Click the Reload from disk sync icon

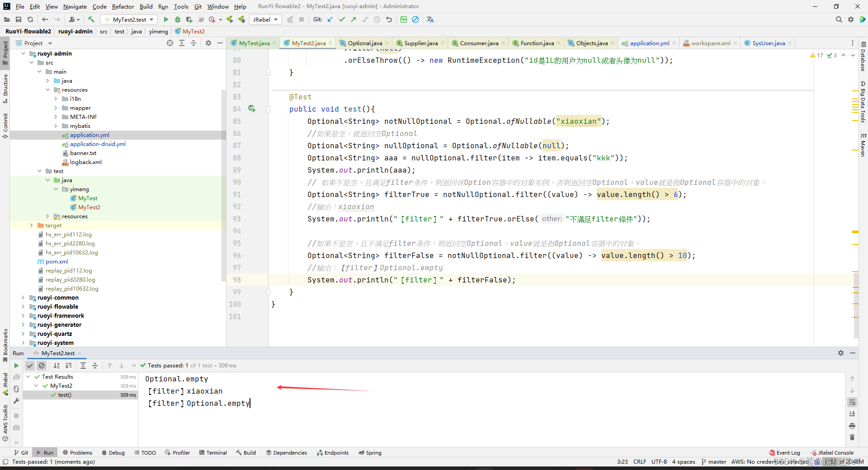coord(30,19)
